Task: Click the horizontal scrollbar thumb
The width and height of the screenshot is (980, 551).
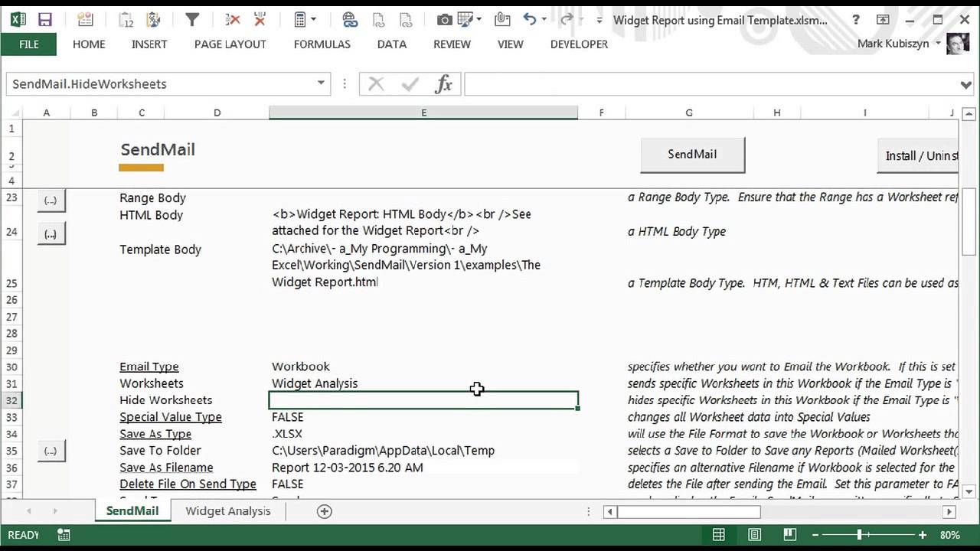Action: (x=688, y=512)
